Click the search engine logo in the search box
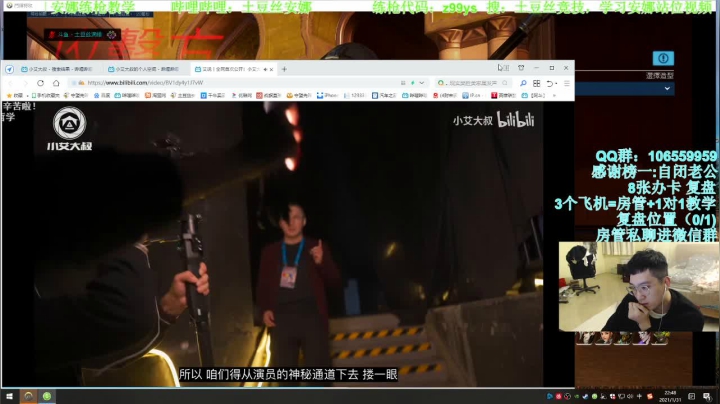The height and width of the screenshot is (404, 720). click(441, 83)
